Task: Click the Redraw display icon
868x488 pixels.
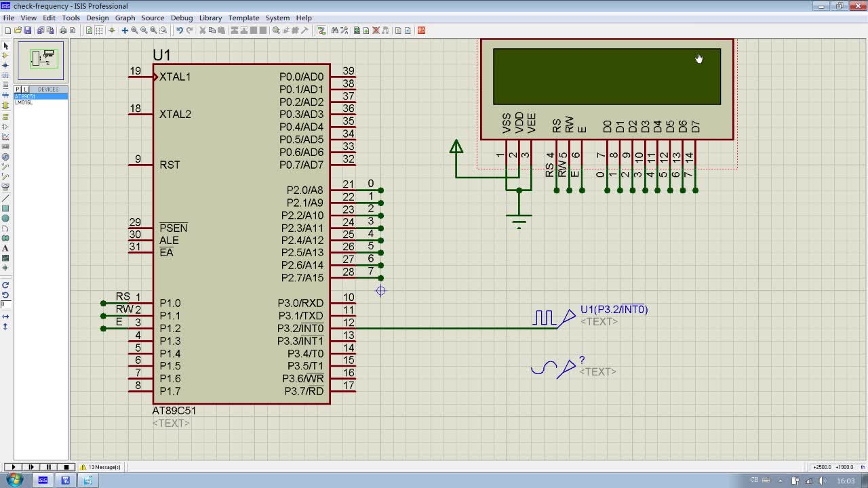Action: point(89,30)
